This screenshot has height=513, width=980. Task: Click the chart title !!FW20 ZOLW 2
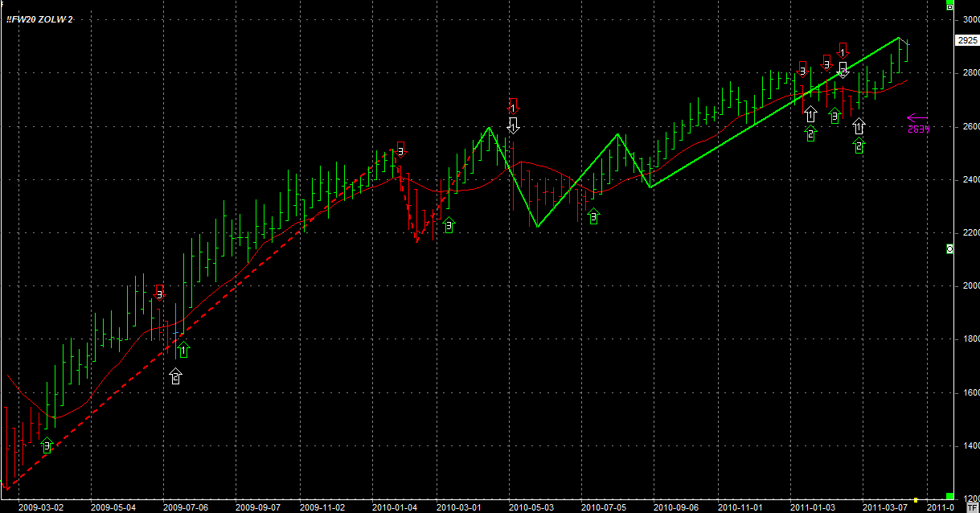[x=39, y=18]
